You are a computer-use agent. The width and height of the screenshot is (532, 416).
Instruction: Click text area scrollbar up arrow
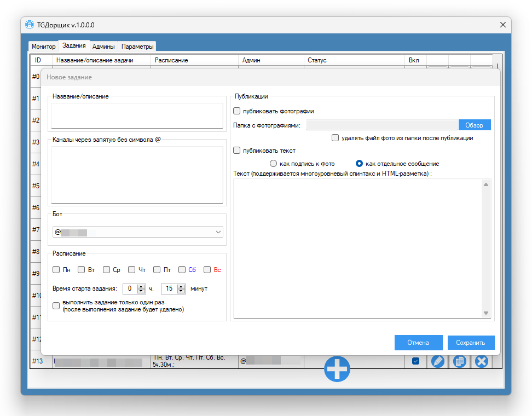(x=486, y=184)
